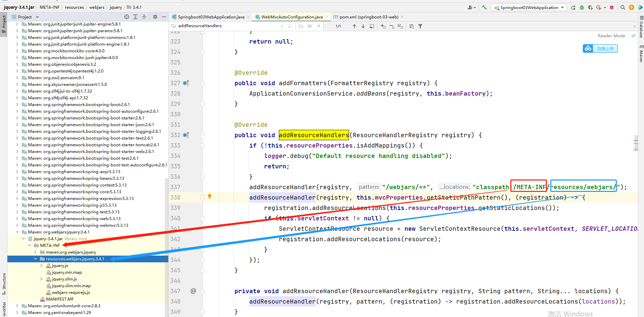Viewport: 644px width, 317px height.
Task: Go to previous search occurrence arrow
Action: [354, 26]
